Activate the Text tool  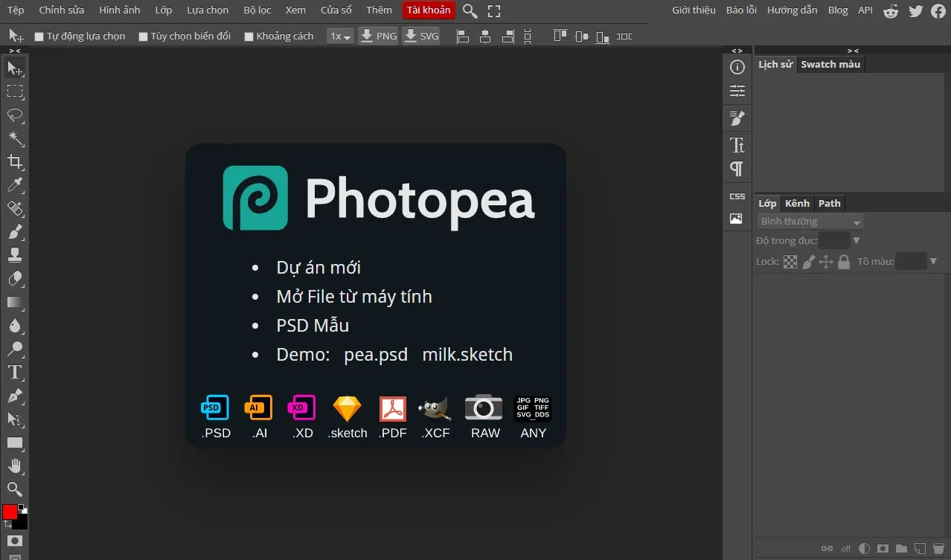[x=16, y=372]
